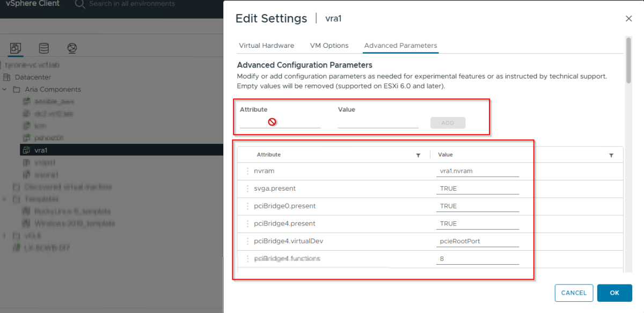
Task: Click the drag handle of the pciBridge4.present row
Action: 247,223
